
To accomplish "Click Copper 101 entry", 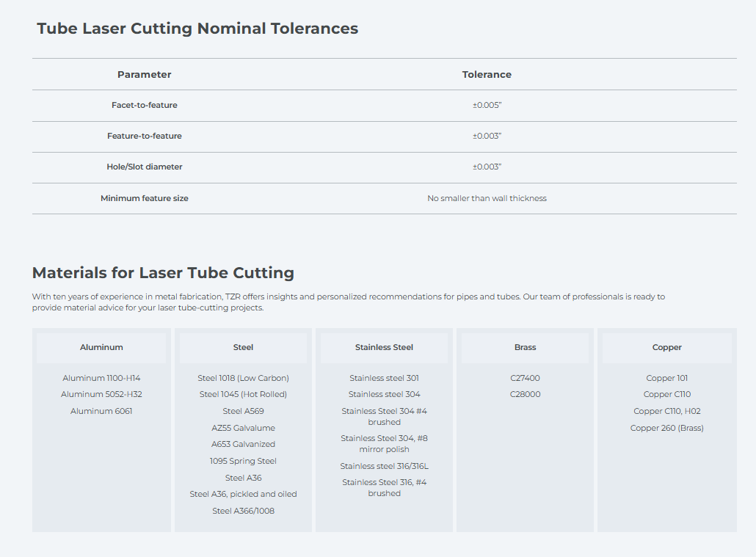I will click(x=666, y=378).
